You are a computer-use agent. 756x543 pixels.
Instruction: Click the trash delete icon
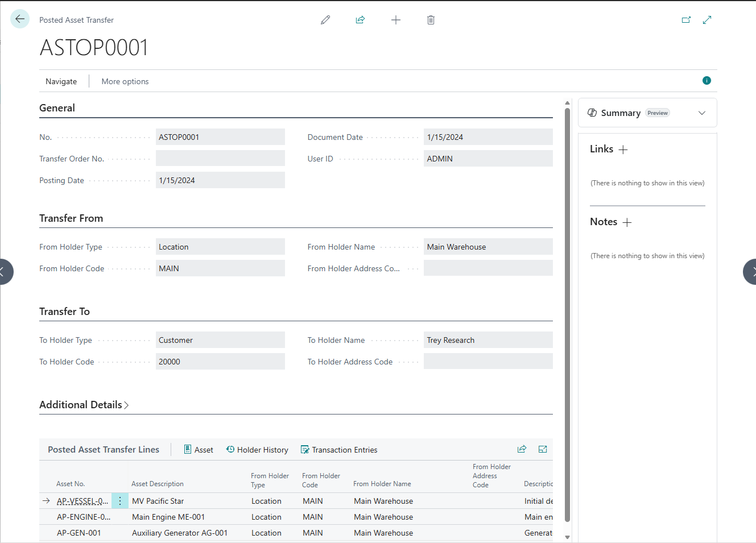click(x=431, y=20)
